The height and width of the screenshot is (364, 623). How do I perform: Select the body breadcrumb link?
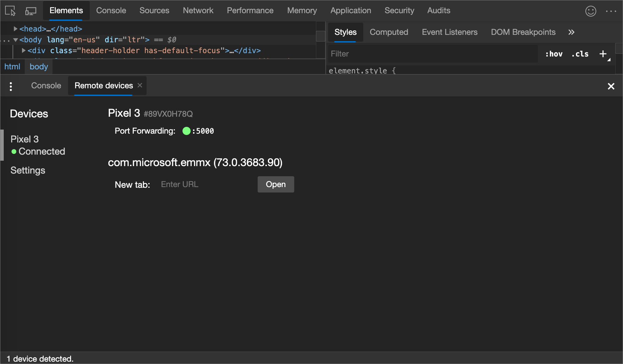[38, 67]
